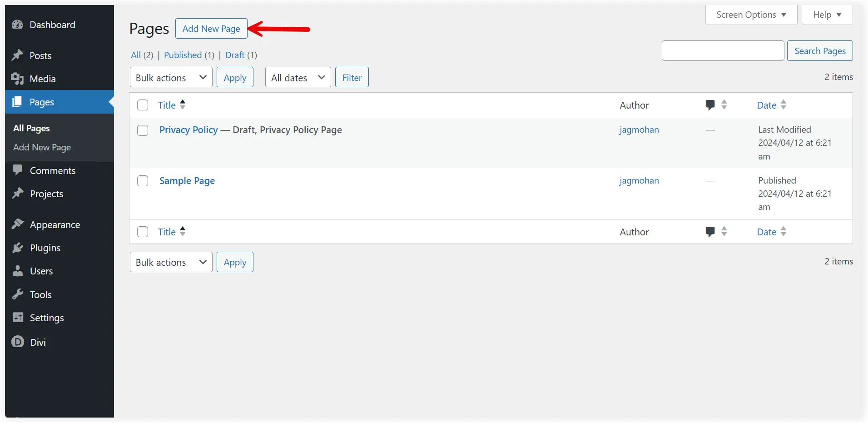Click the Filter button
Image resolution: width=868 pixels, height=423 pixels.
click(x=352, y=77)
